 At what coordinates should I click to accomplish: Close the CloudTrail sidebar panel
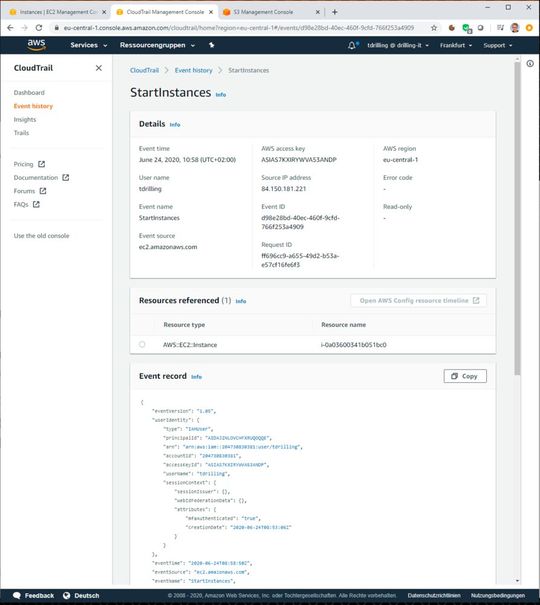pyautogui.click(x=99, y=68)
